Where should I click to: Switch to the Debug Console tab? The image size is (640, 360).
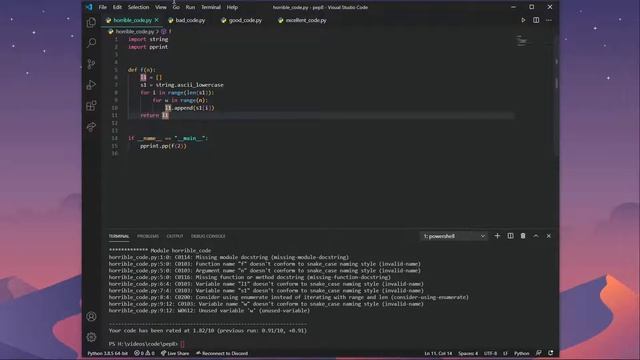pyautogui.click(x=208, y=236)
